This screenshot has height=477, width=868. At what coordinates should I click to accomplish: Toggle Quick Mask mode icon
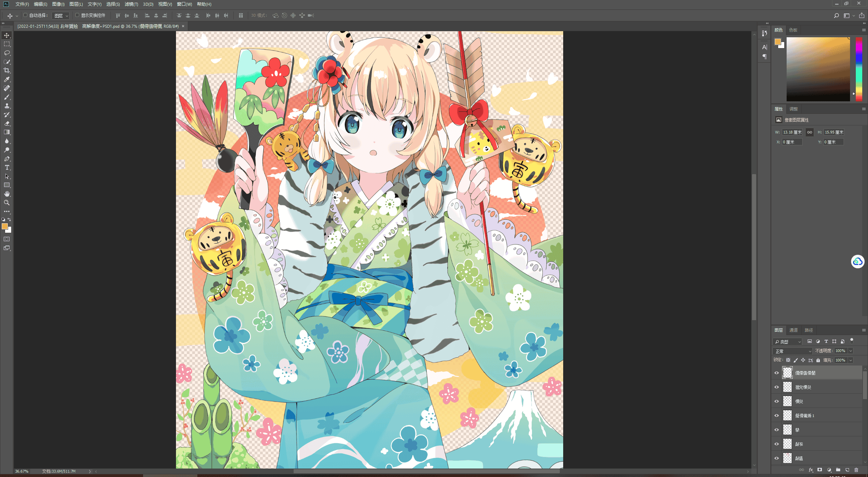pyautogui.click(x=7, y=239)
